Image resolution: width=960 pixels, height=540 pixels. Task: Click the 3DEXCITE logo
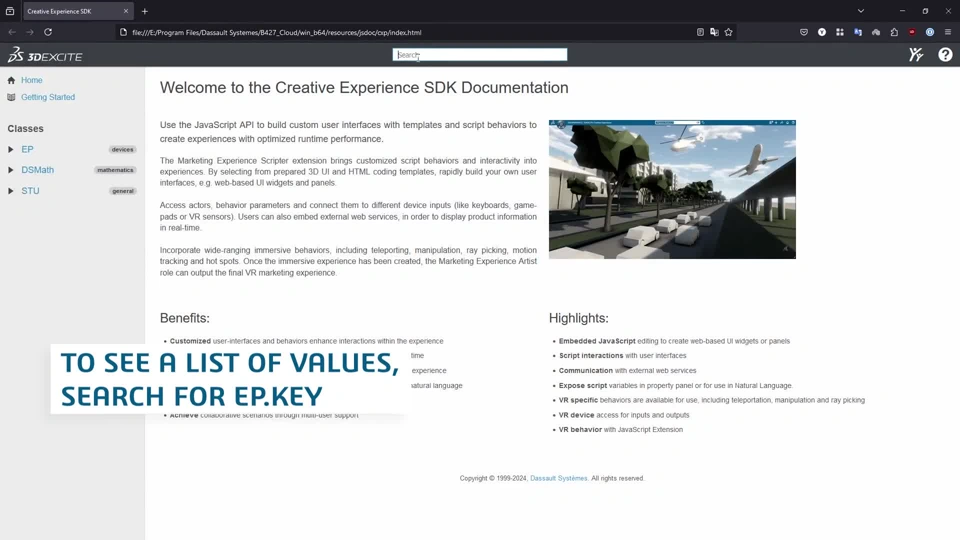pyautogui.click(x=45, y=55)
